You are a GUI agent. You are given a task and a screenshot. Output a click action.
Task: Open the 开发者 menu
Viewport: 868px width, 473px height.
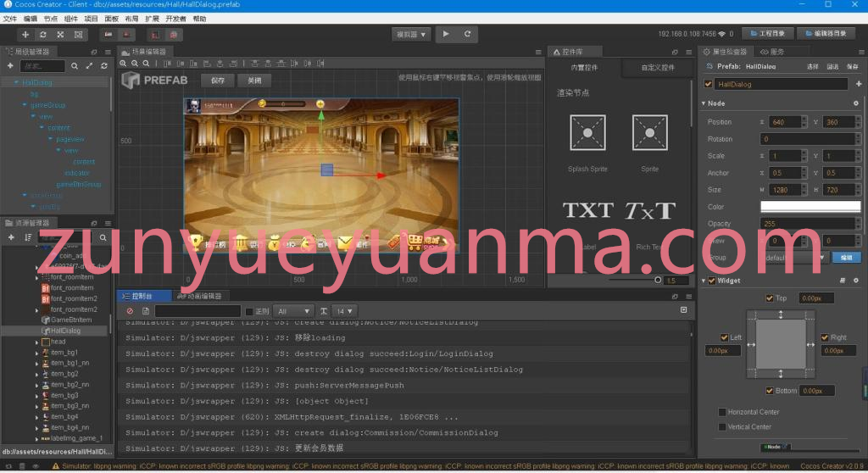(x=175, y=19)
